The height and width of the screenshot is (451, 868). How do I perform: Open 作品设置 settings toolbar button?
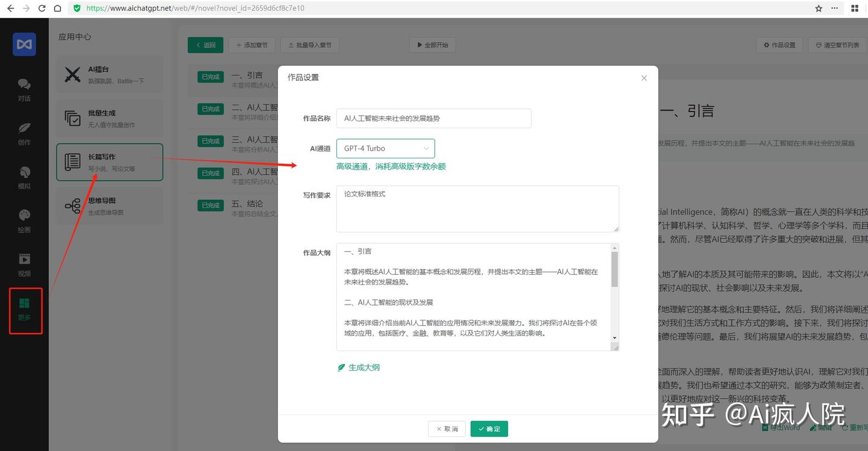(x=779, y=45)
